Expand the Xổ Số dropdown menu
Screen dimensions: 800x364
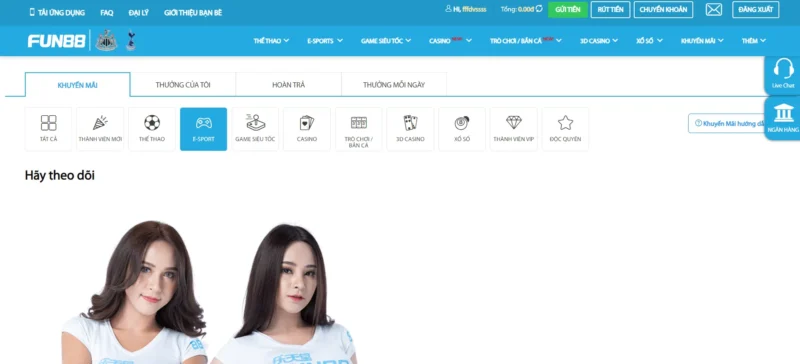pyautogui.click(x=649, y=41)
